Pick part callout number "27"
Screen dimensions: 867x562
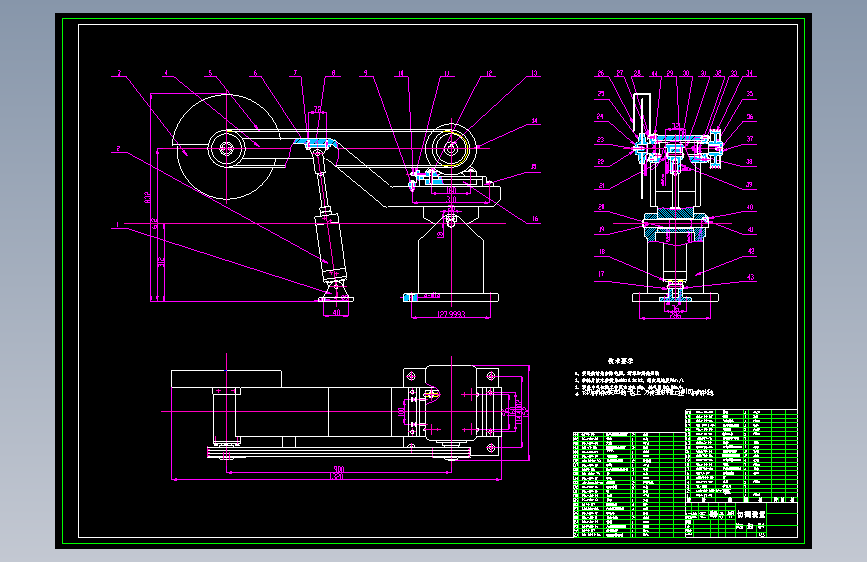[620, 72]
